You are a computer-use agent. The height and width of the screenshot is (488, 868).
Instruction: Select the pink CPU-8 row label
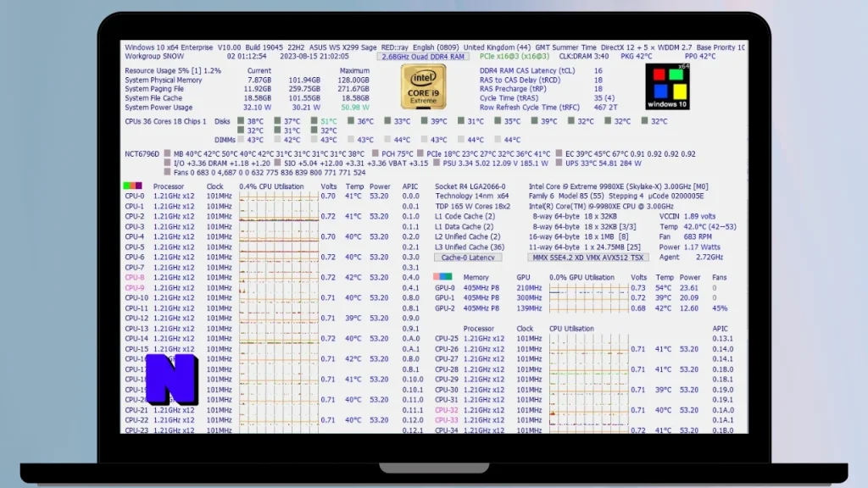(135, 277)
